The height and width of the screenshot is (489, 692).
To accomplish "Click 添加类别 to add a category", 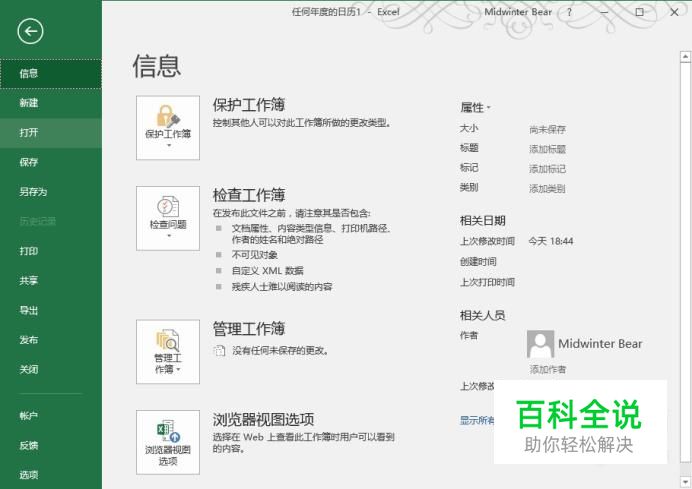I will pos(547,189).
